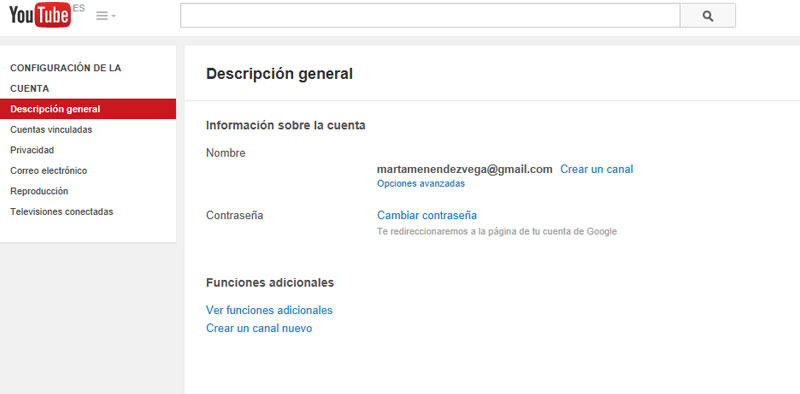Open the guide hamburger menu dropdown

point(106,16)
